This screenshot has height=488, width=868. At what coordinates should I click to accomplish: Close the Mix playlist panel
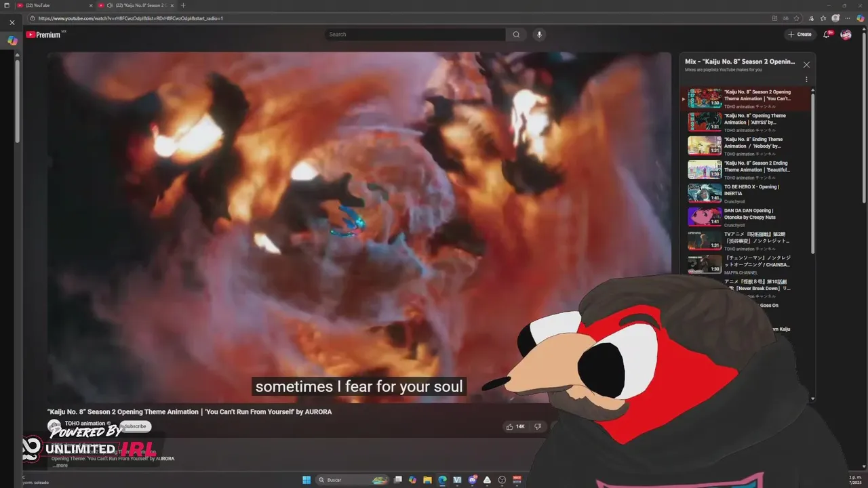coord(806,65)
